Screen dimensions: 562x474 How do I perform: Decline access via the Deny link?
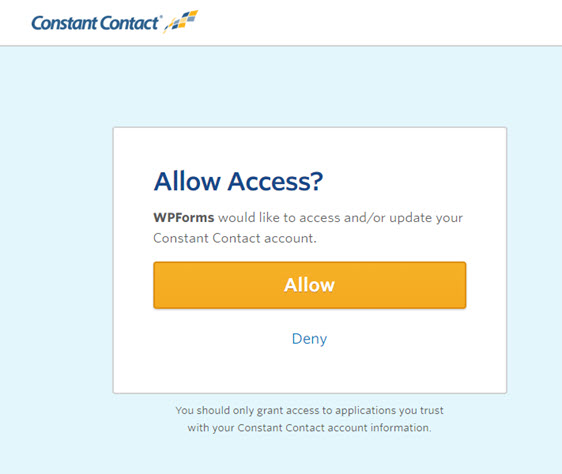pyautogui.click(x=309, y=339)
